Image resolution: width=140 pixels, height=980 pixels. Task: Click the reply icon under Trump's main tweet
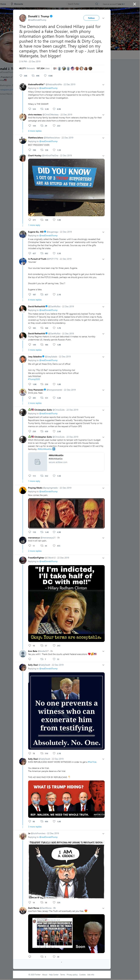click(21, 76)
